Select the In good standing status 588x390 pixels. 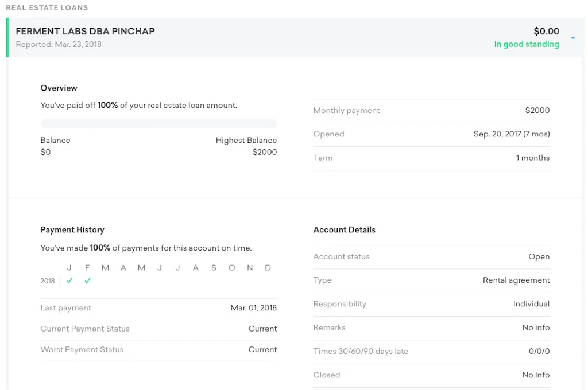(x=526, y=44)
